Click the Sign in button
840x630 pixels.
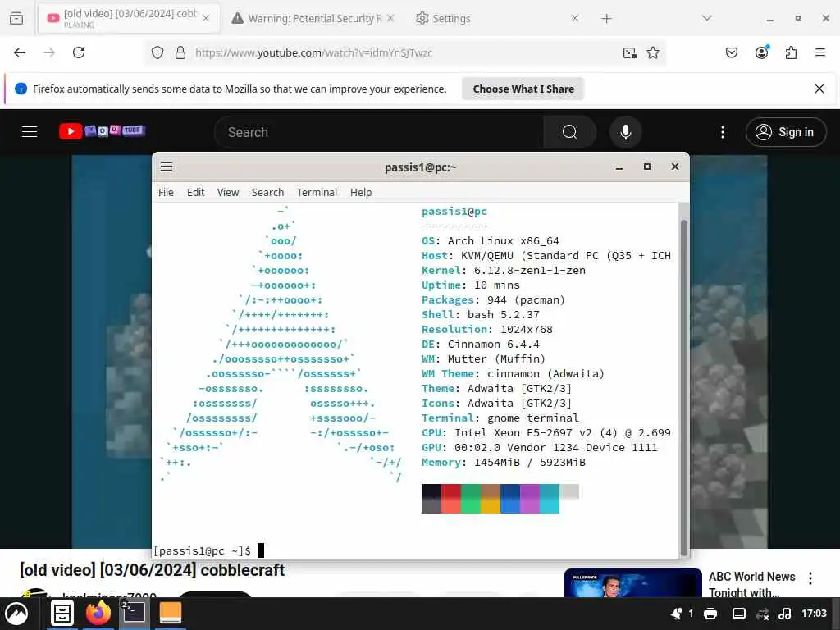[786, 132]
